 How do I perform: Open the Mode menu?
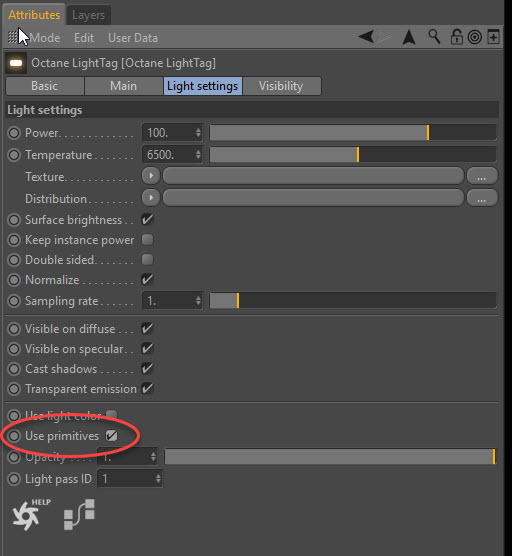click(45, 38)
